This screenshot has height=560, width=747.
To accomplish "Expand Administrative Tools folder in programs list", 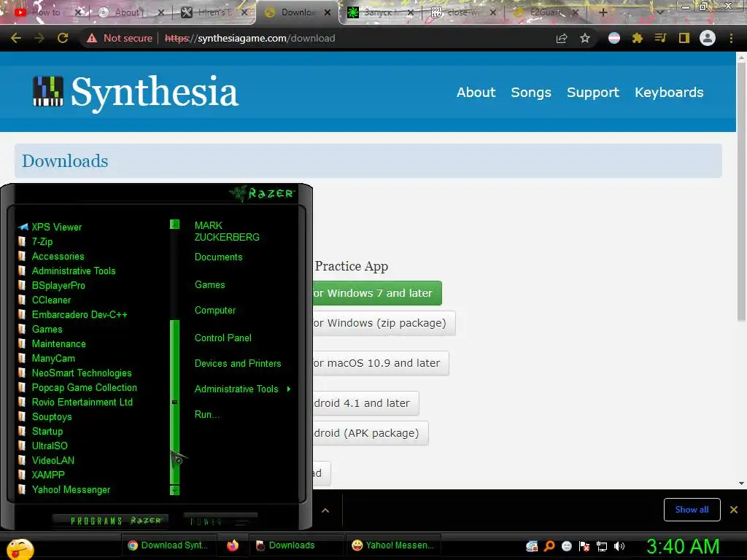I will (x=74, y=271).
